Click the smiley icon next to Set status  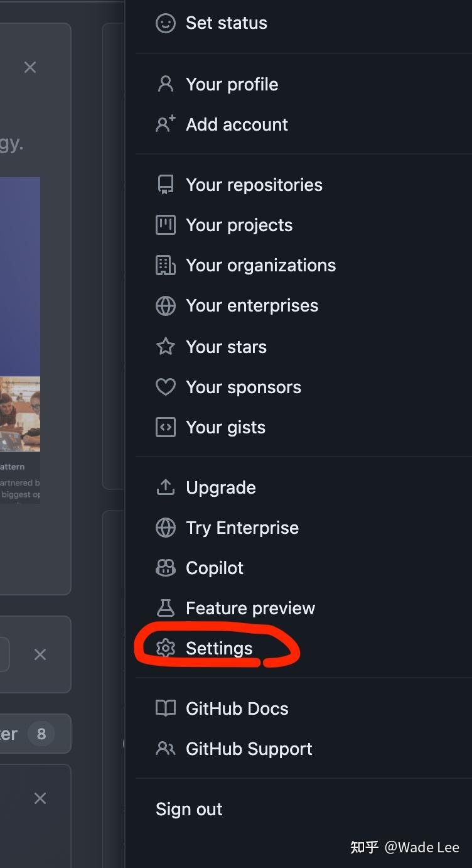[165, 23]
